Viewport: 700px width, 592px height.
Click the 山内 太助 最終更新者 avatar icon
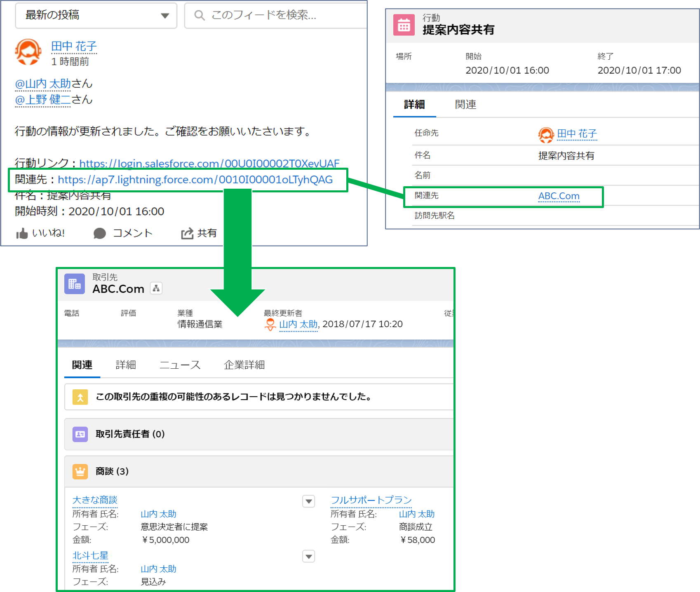tap(270, 325)
